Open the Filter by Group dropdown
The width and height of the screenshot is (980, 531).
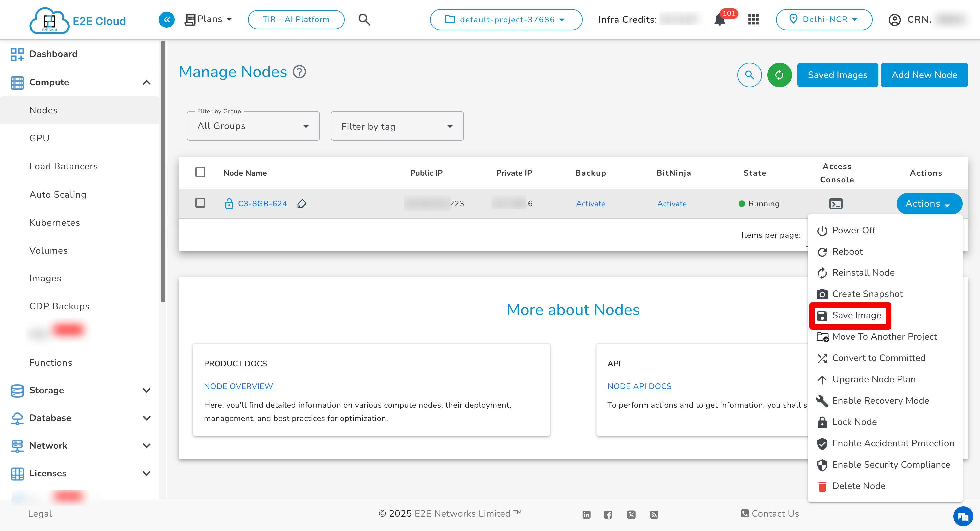[x=253, y=126]
